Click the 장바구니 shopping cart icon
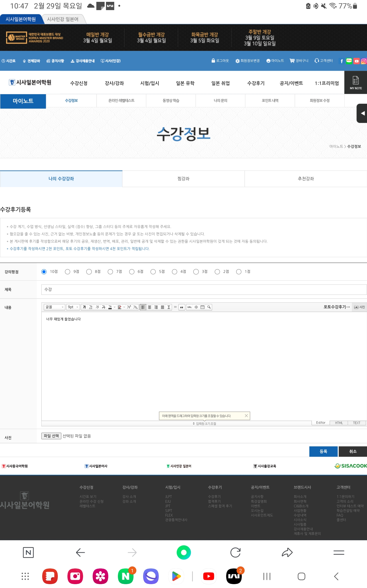The image size is (367, 588). [292, 61]
